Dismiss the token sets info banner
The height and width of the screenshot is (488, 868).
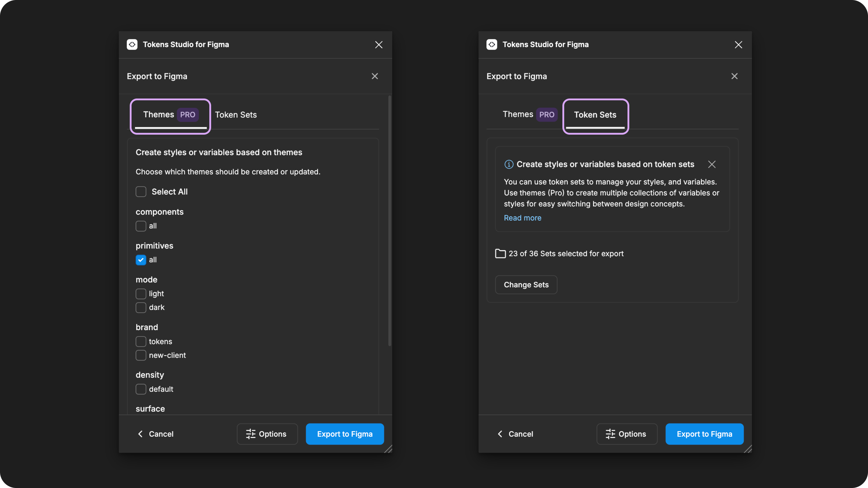[712, 164]
